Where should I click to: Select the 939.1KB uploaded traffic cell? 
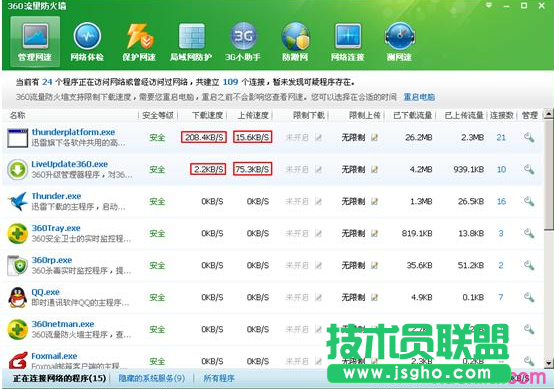468,169
